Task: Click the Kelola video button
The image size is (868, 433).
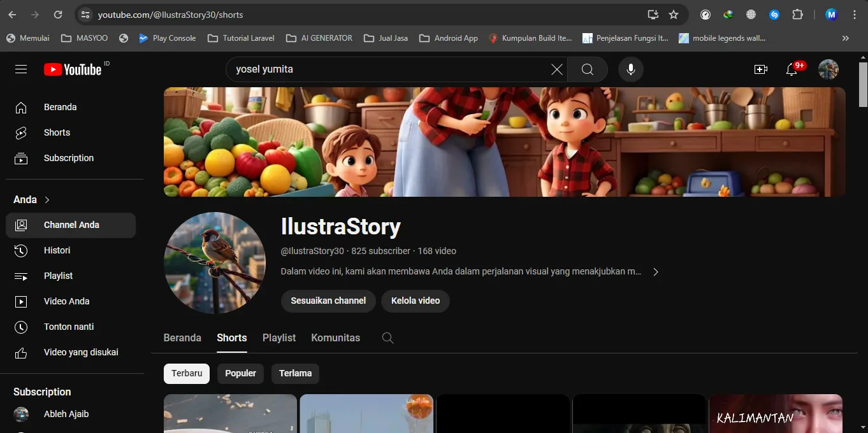Action: coord(416,301)
